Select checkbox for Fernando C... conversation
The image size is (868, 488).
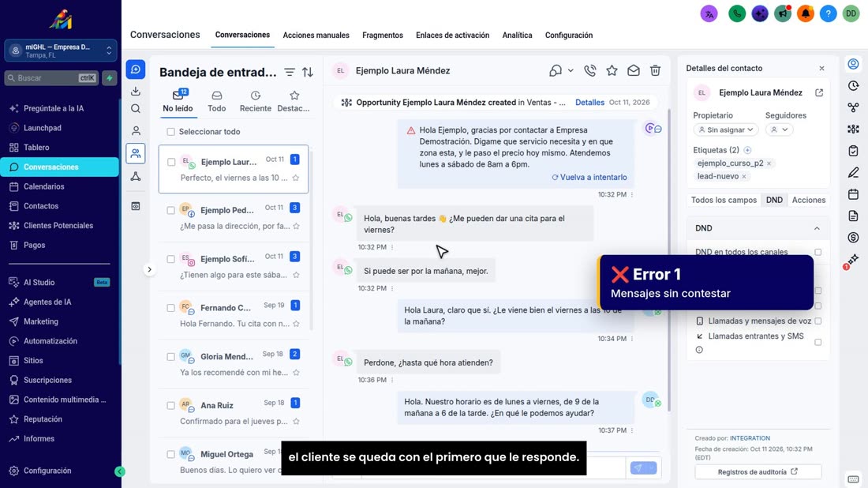(170, 308)
